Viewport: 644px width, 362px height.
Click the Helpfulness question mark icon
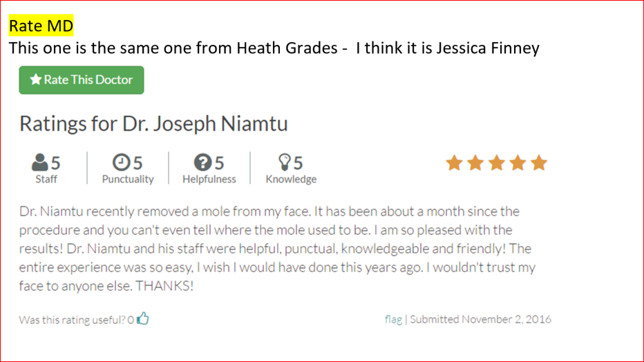tap(203, 162)
